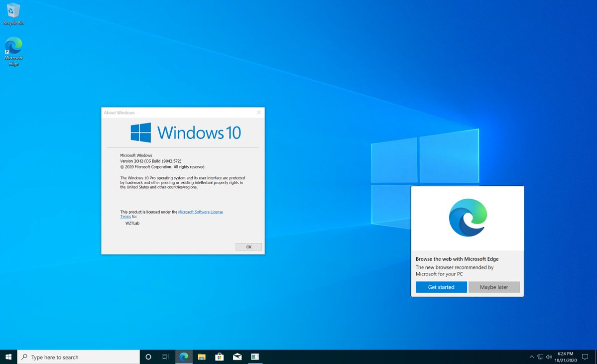The height and width of the screenshot is (364, 597).
Task: Click the Browse the web with Microsoft Edge heading
Action: click(457, 259)
